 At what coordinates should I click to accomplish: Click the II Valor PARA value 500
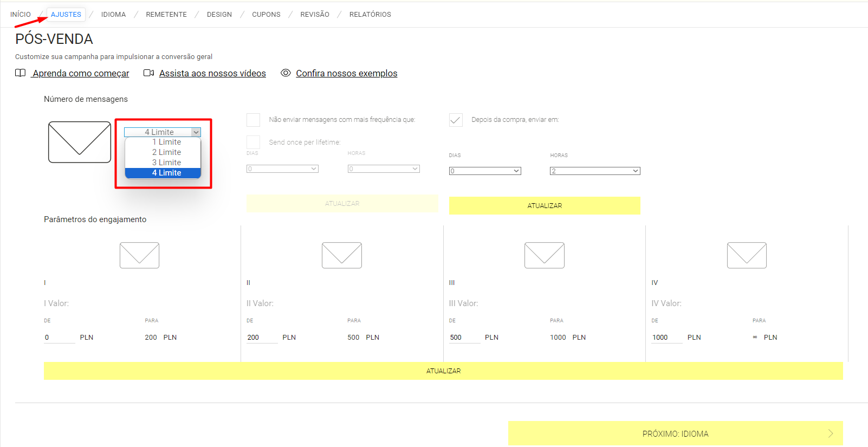353,338
